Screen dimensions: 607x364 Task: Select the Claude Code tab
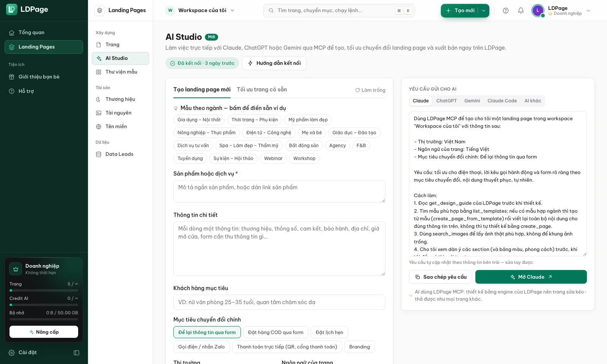click(x=502, y=101)
